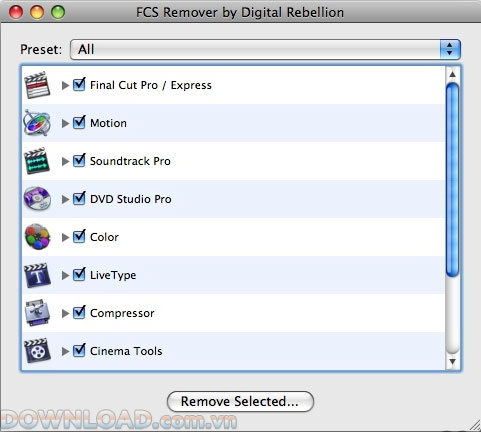Expand the Cinema Tools disclosure triangle

point(65,351)
